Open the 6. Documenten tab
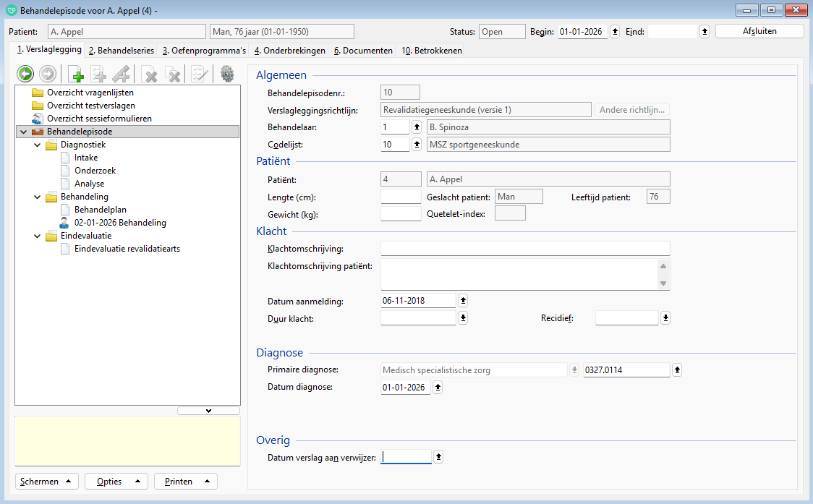The width and height of the screenshot is (813, 504). (363, 51)
